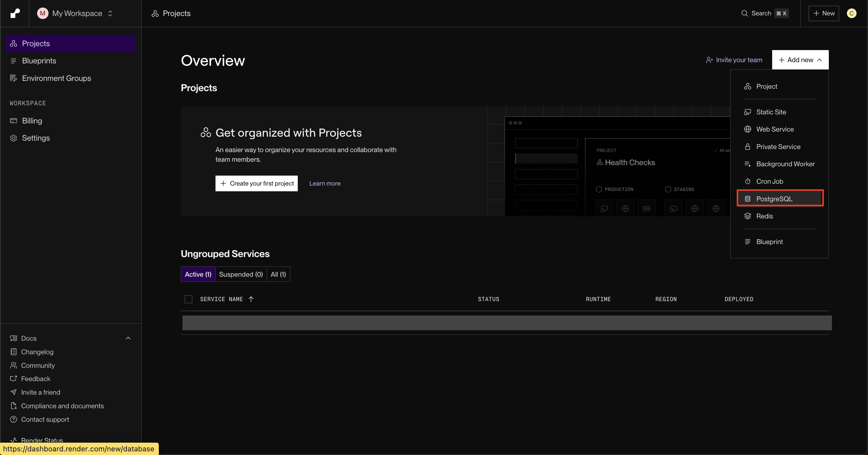Click Create your first project button
Viewport: 868px width, 455px height.
tap(256, 183)
